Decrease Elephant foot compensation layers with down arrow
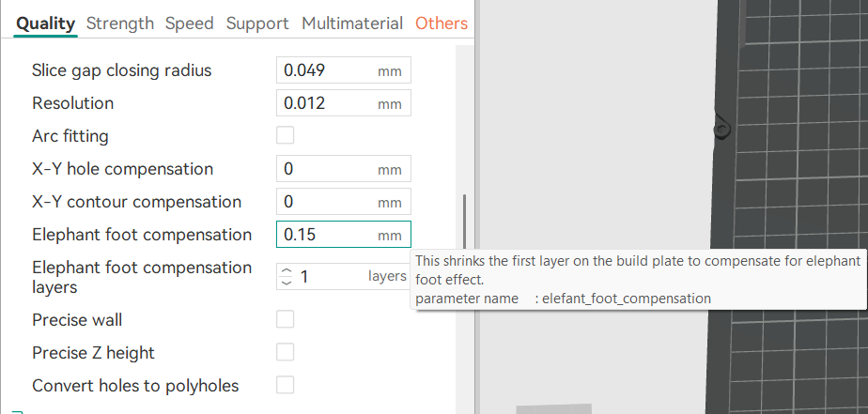 pyautogui.click(x=287, y=282)
